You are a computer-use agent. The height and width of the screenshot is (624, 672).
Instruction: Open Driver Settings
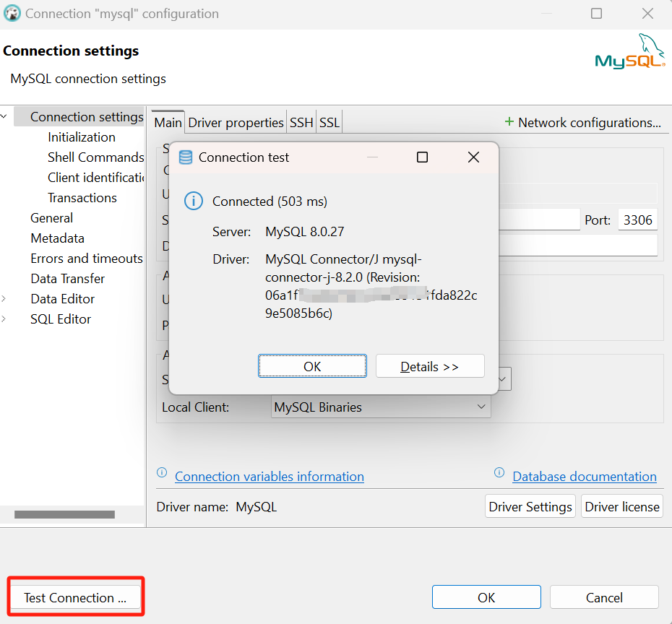click(530, 506)
